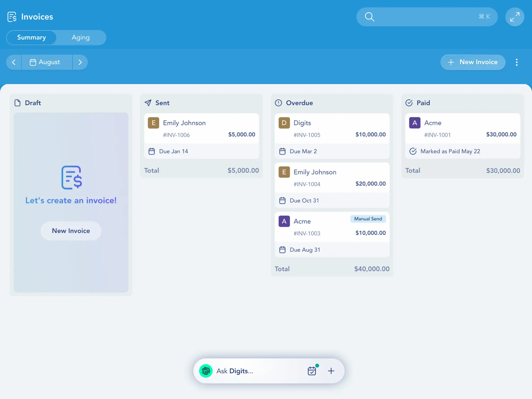
Task: Click the Paid checkmark icon
Action: pos(409,103)
